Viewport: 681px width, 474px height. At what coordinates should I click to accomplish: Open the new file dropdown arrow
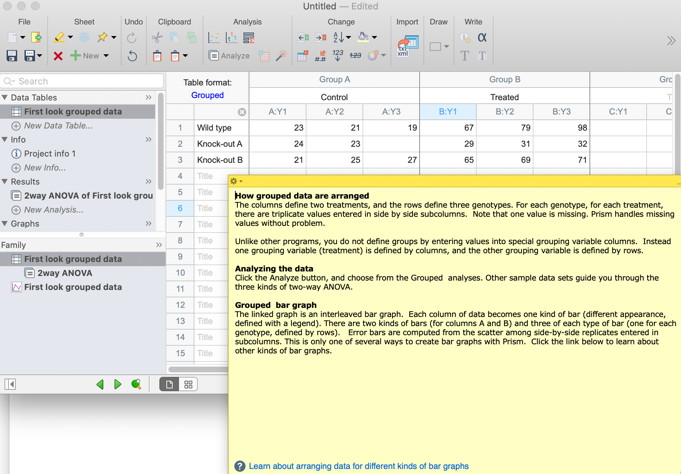23,38
